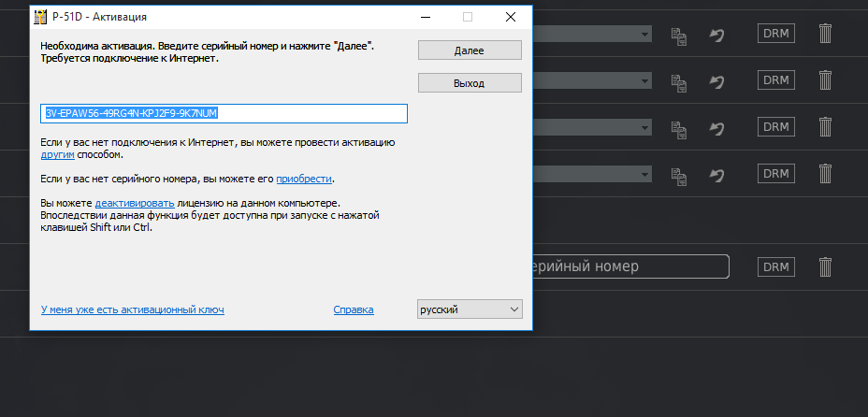Viewport: 868px width, 417px height.
Task: Focus the serial number field in the dialog
Action: coord(224,113)
